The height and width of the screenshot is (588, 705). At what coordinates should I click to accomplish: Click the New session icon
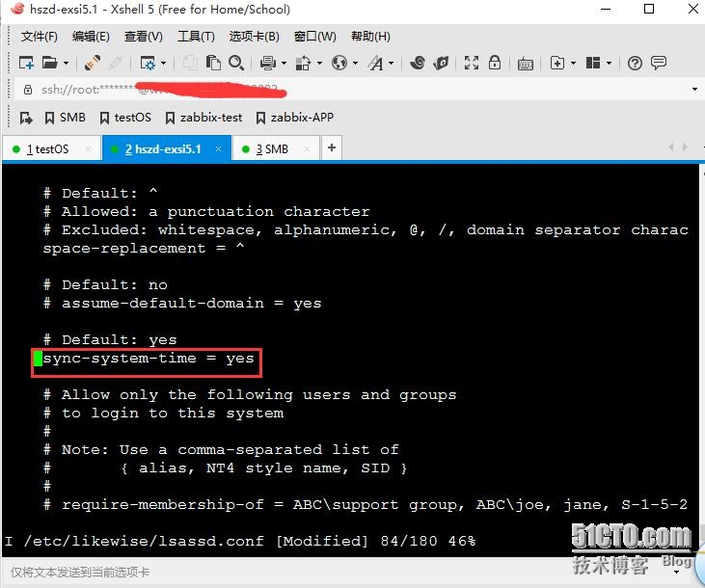coord(26,63)
